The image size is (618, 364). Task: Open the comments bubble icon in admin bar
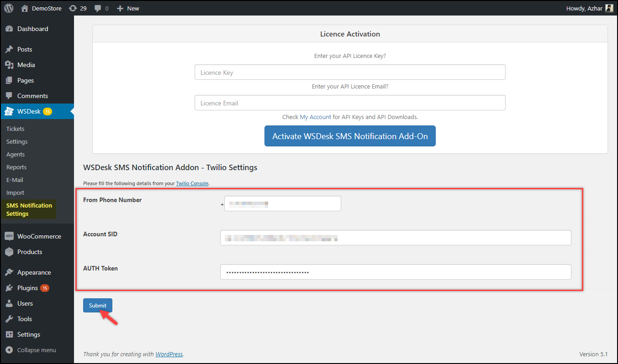tap(97, 8)
